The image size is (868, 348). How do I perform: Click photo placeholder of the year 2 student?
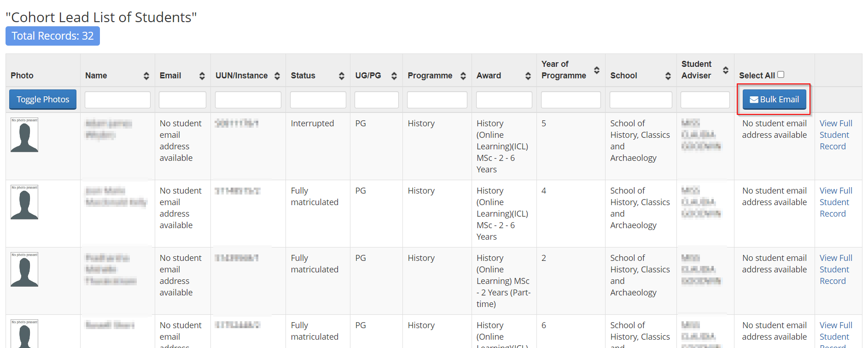(x=24, y=269)
